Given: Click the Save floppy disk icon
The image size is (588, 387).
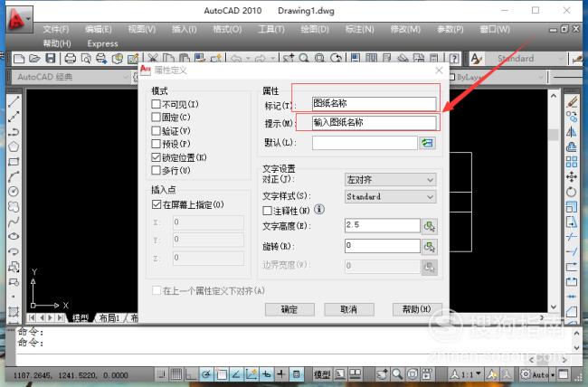Looking at the screenshot, I should (51, 59).
